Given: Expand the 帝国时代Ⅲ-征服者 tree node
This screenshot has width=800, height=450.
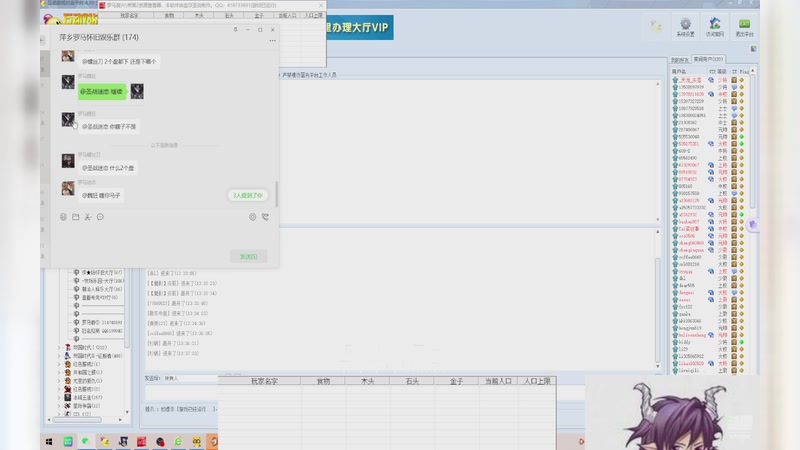Looking at the screenshot, I should click(x=59, y=356).
